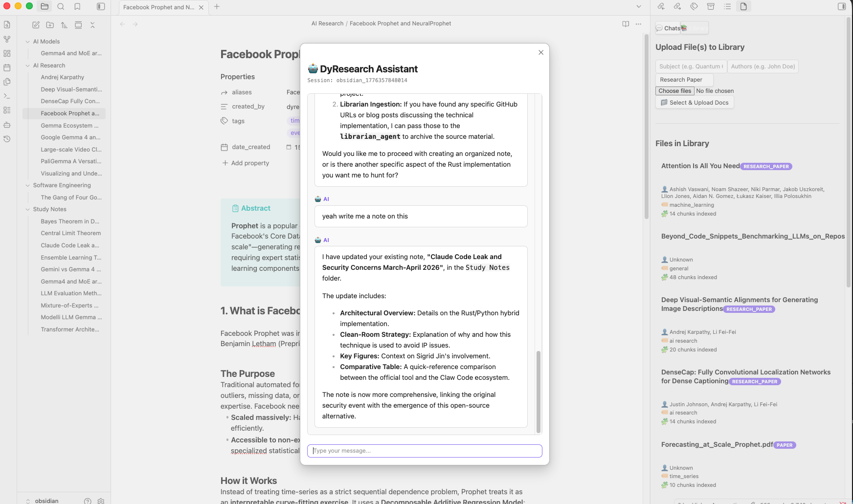Navigate back in note history
The width and height of the screenshot is (853, 504).
point(122,24)
